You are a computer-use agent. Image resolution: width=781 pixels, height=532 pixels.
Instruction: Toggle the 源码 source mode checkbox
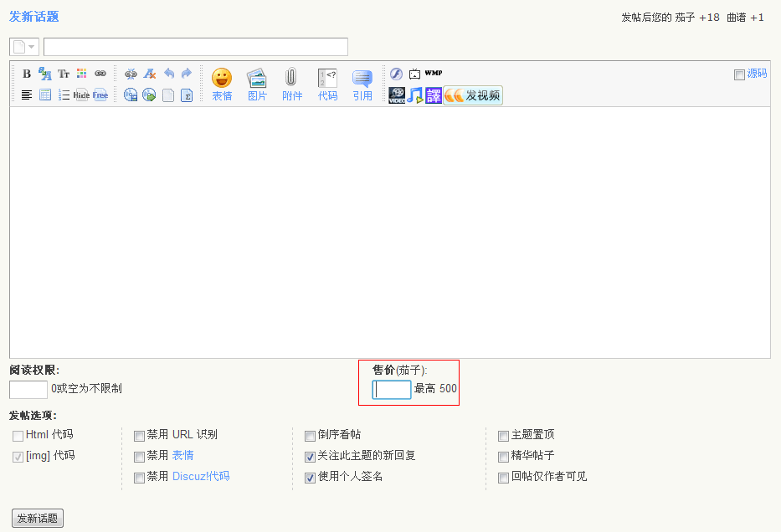pos(739,74)
